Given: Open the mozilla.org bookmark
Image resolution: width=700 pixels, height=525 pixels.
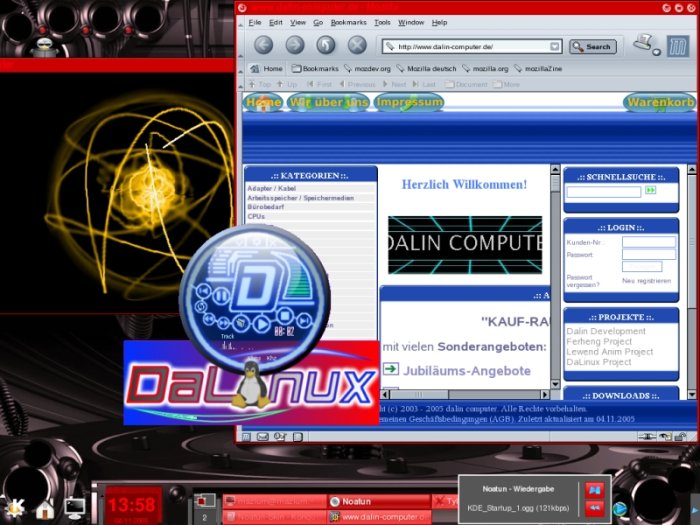Looking at the screenshot, I should coord(485,69).
